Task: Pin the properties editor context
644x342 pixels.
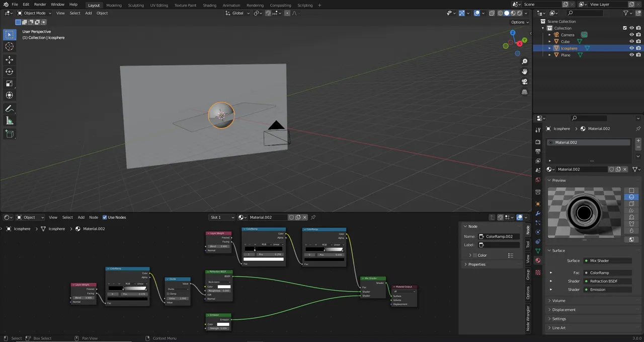Action: tap(638, 128)
